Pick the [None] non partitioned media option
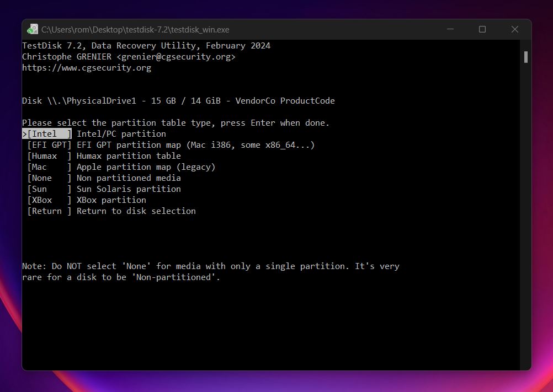Viewport: 553px width, 392px height. click(49, 178)
